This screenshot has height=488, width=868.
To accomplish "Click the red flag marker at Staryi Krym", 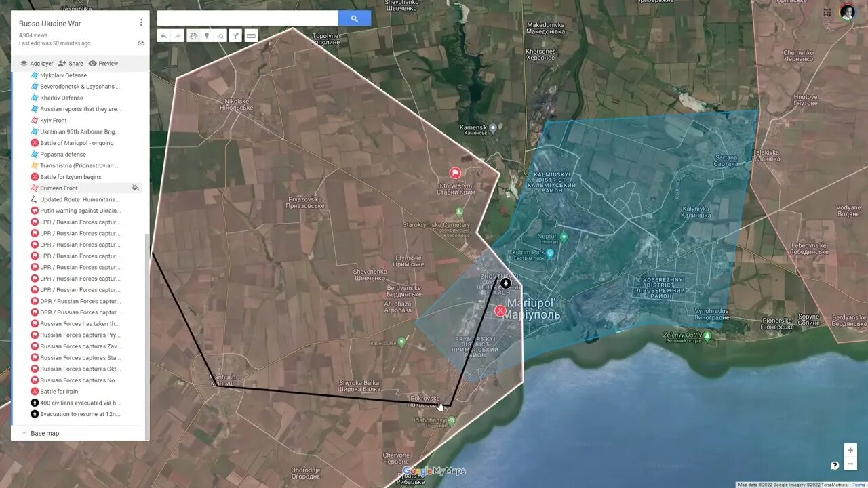I will coord(456,174).
